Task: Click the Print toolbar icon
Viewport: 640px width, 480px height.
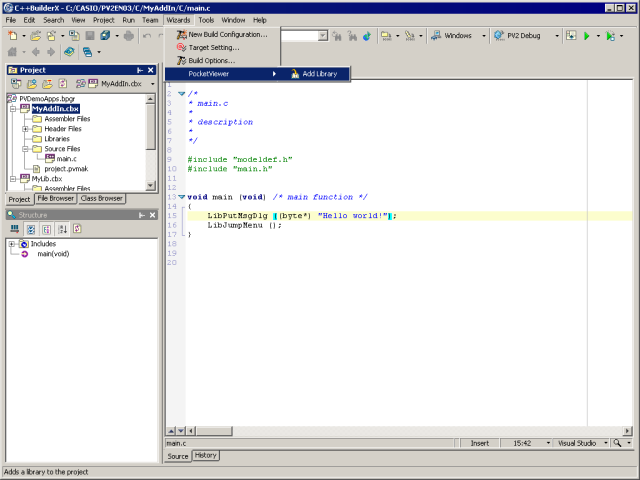Action: click(x=129, y=36)
